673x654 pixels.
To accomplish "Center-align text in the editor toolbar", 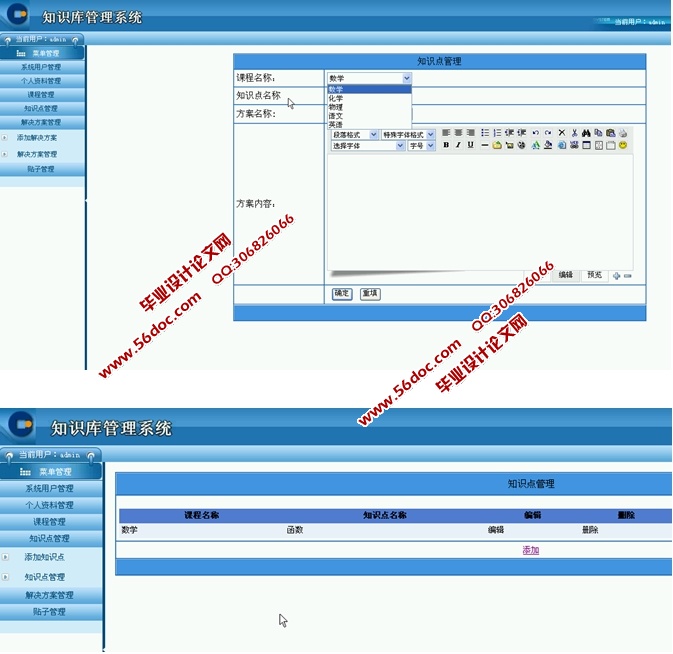I will click(458, 133).
